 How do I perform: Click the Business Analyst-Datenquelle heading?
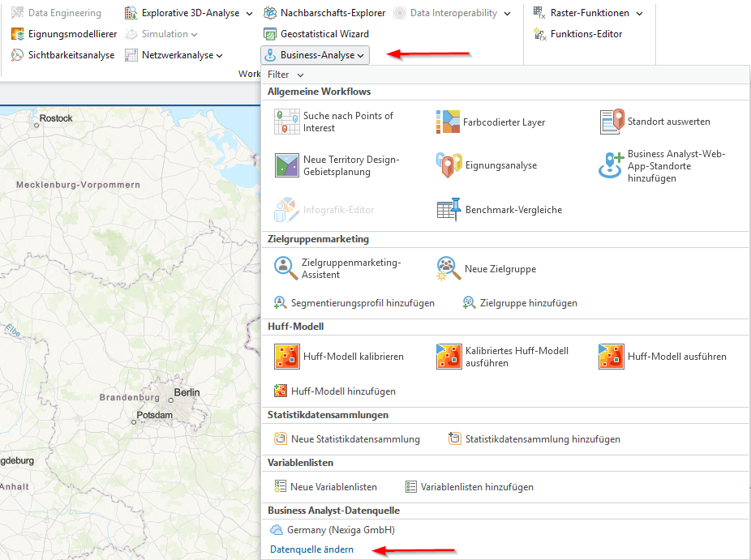(x=333, y=511)
